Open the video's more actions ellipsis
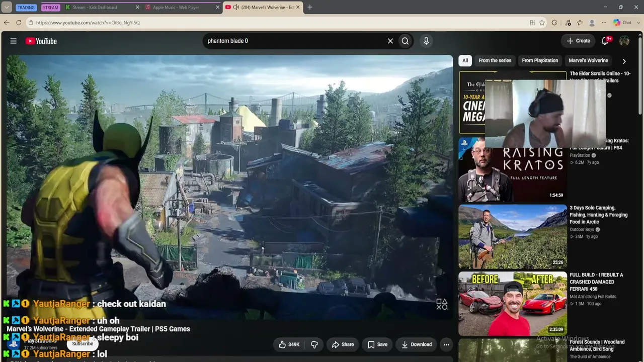 click(x=446, y=344)
